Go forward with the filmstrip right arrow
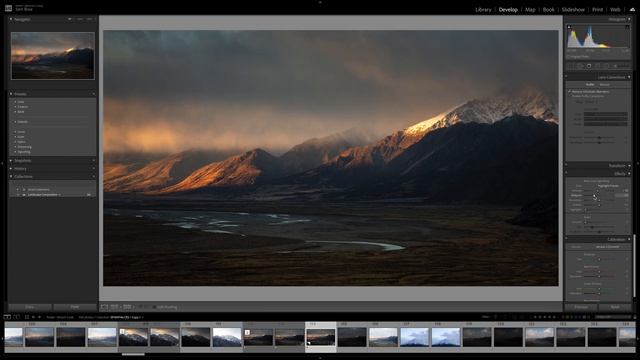Screen dimensions: 640x360 click(x=39, y=317)
